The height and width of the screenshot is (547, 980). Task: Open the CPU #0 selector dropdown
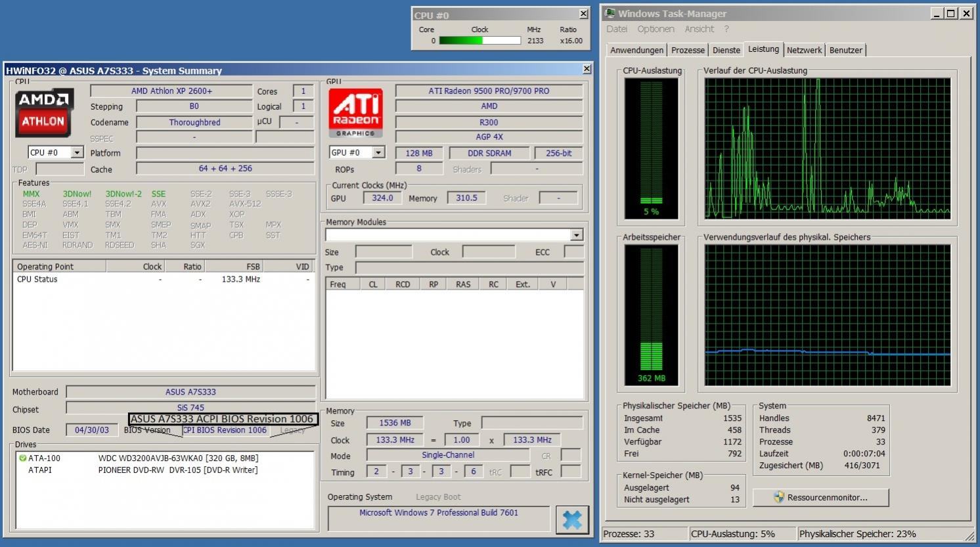77,152
